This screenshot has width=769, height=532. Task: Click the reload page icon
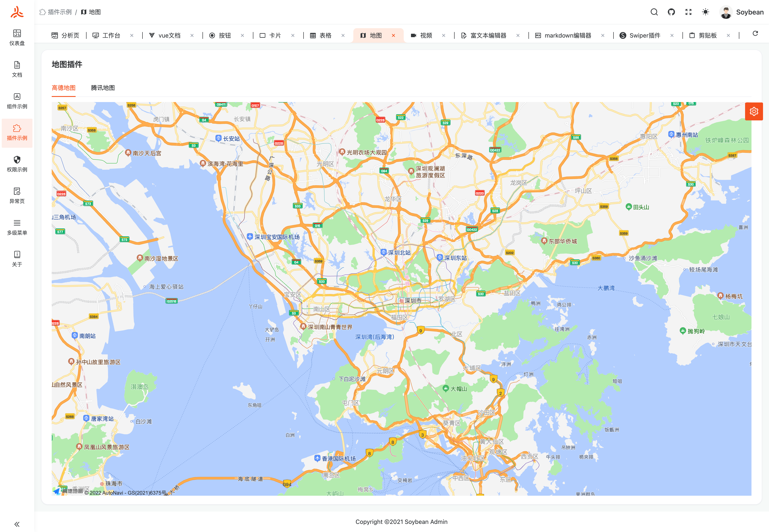(755, 34)
